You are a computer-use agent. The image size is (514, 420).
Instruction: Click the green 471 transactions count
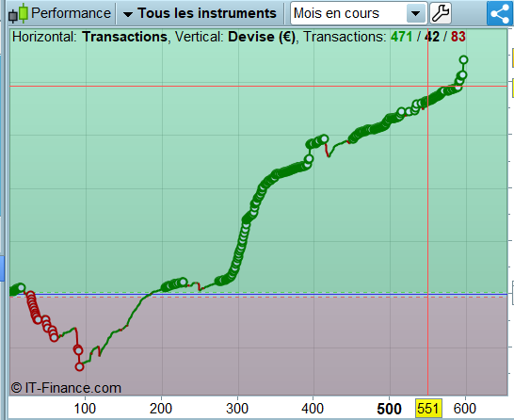[x=401, y=37]
